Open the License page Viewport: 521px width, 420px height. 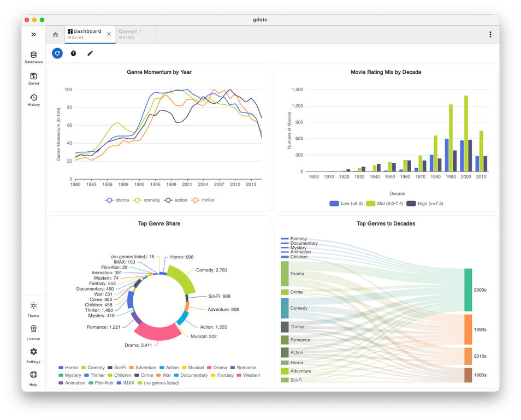(33, 332)
